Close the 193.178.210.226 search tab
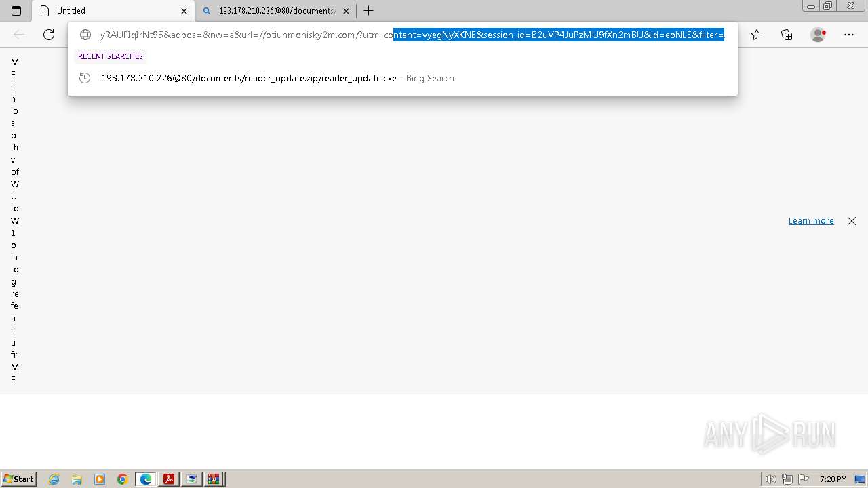Image resolution: width=868 pixels, height=488 pixels. tap(346, 11)
